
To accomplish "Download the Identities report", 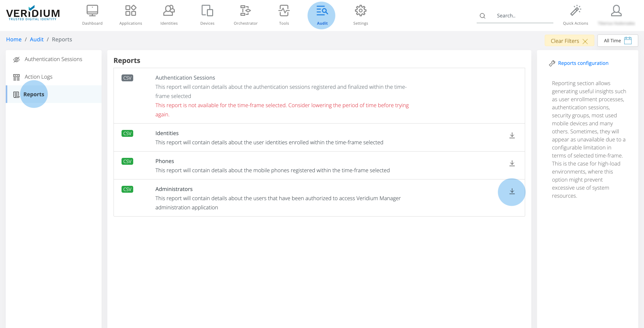I will click(x=512, y=135).
